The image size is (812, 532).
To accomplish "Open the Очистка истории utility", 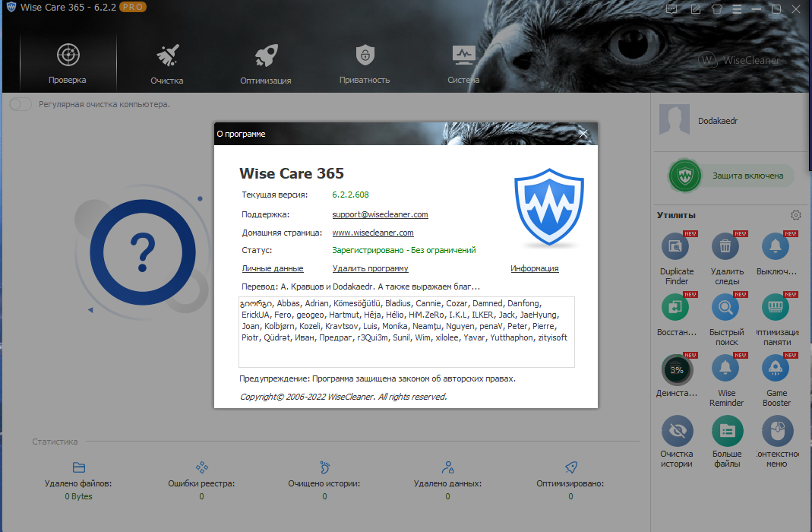I will tap(676, 431).
